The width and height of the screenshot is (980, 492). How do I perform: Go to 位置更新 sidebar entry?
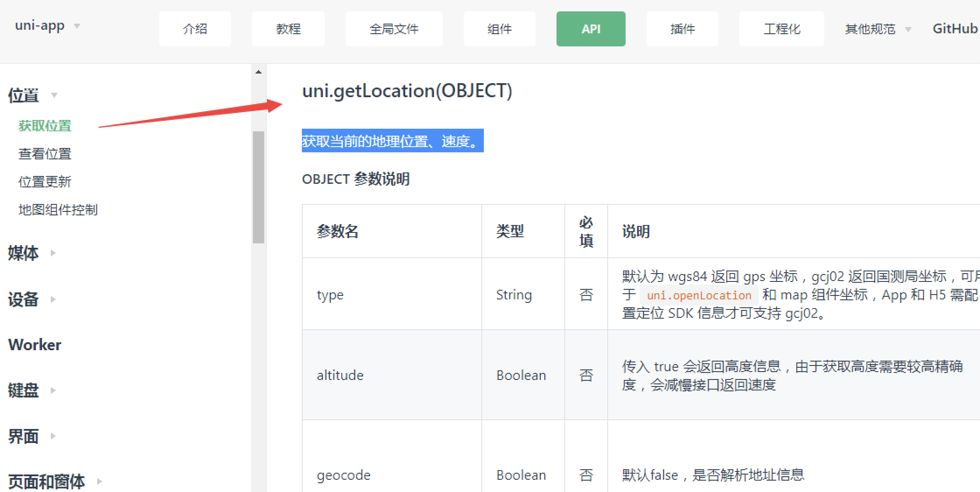click(x=45, y=182)
